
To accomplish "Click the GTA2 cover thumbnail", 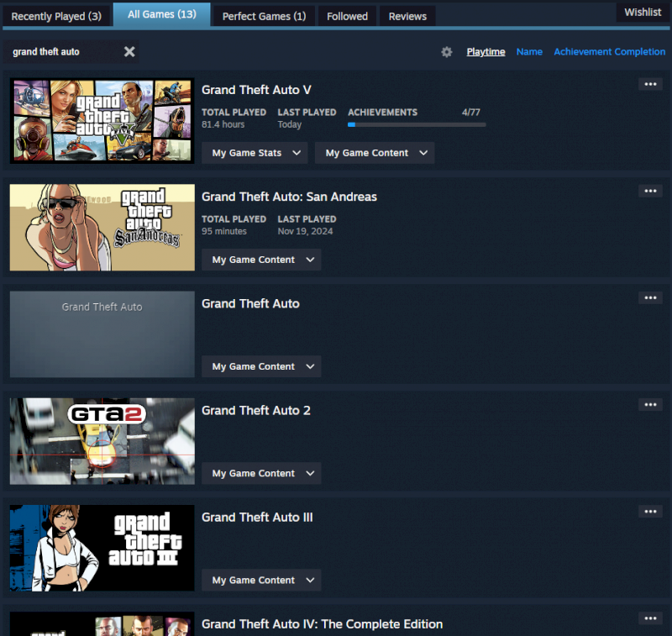I will pyautogui.click(x=102, y=441).
